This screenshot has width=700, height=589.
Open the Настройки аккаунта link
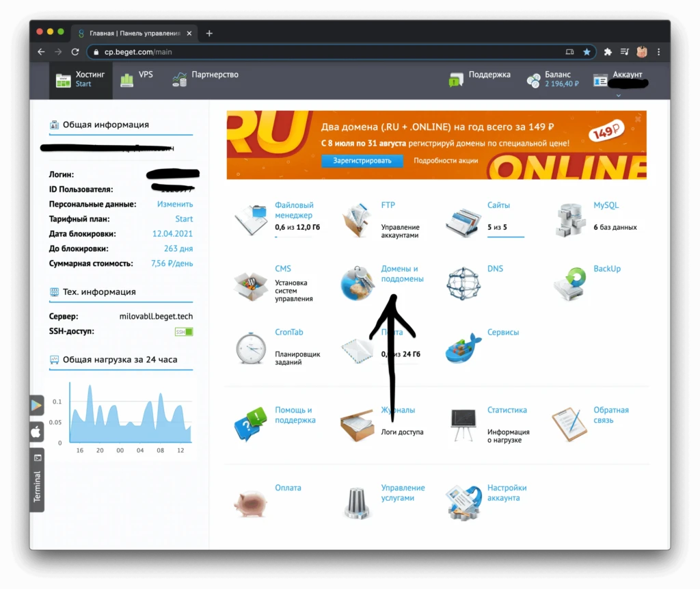pyautogui.click(x=507, y=493)
